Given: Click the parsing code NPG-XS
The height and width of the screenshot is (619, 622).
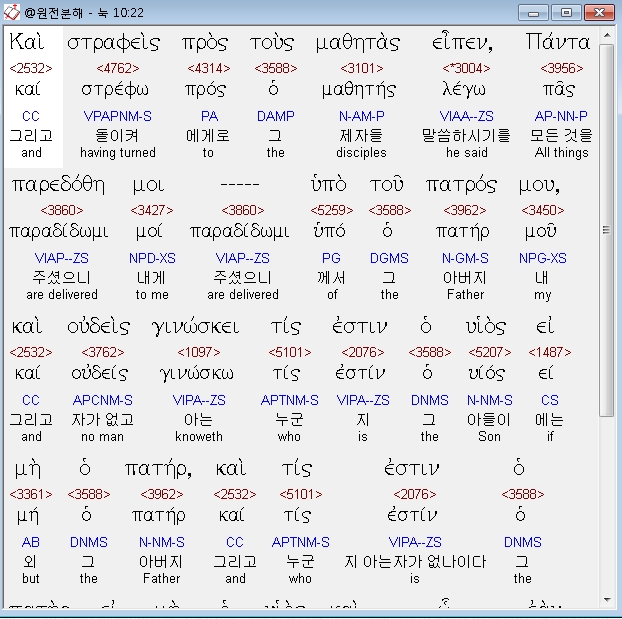Looking at the screenshot, I should pos(543,258).
